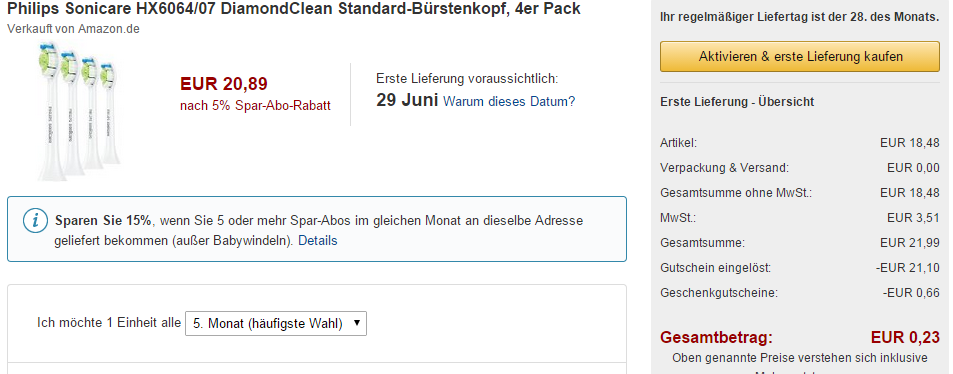Click the 'Gesamtbetrag:' total label
The width and height of the screenshot is (953, 374).
[x=716, y=338]
